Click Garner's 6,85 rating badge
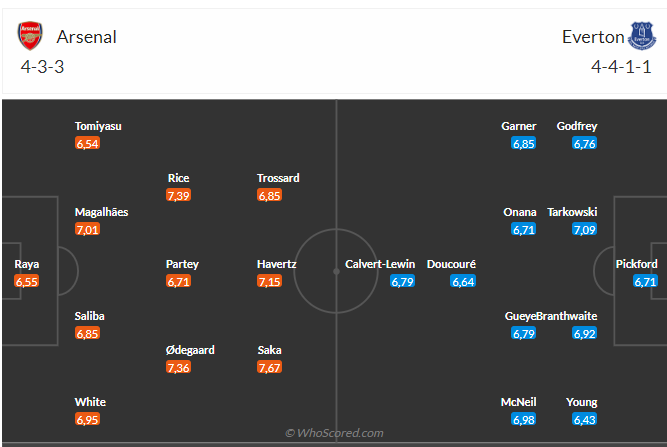The height and width of the screenshot is (447, 667). tap(524, 144)
